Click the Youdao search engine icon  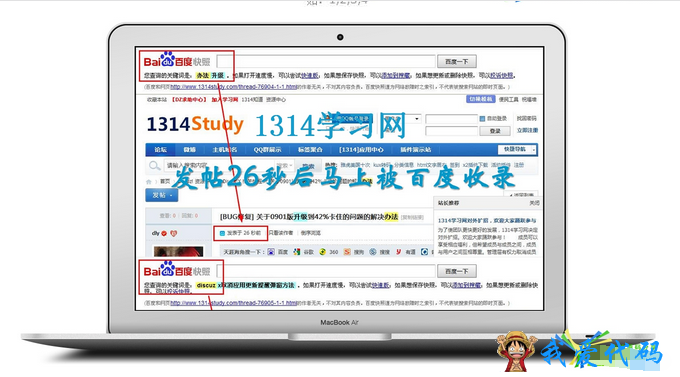pos(398,252)
